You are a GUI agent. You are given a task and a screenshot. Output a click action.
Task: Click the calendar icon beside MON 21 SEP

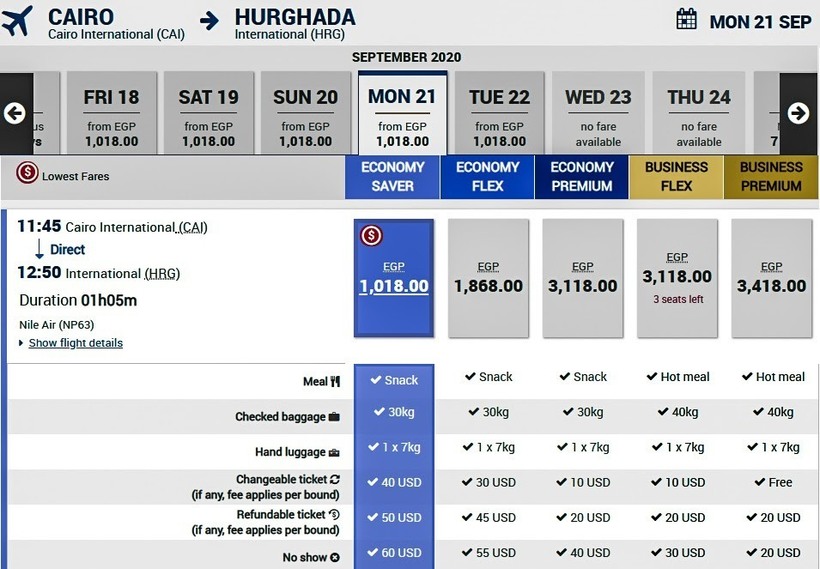[686, 19]
